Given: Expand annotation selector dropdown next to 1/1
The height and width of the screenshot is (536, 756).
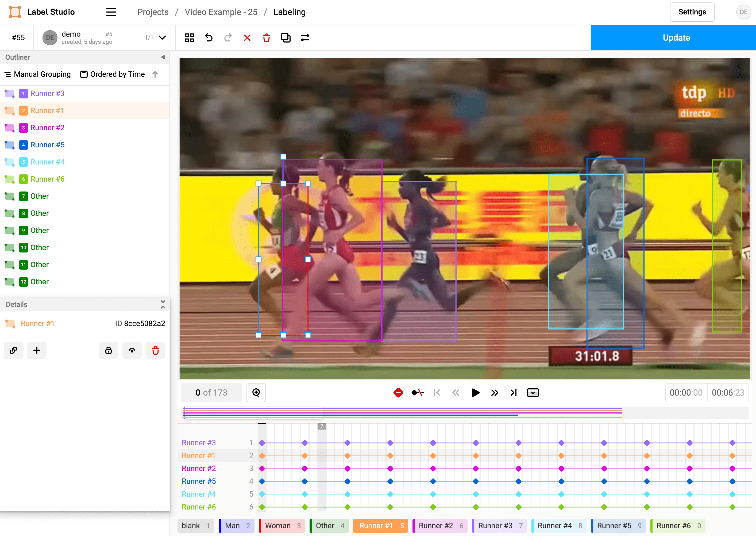Looking at the screenshot, I should point(162,38).
